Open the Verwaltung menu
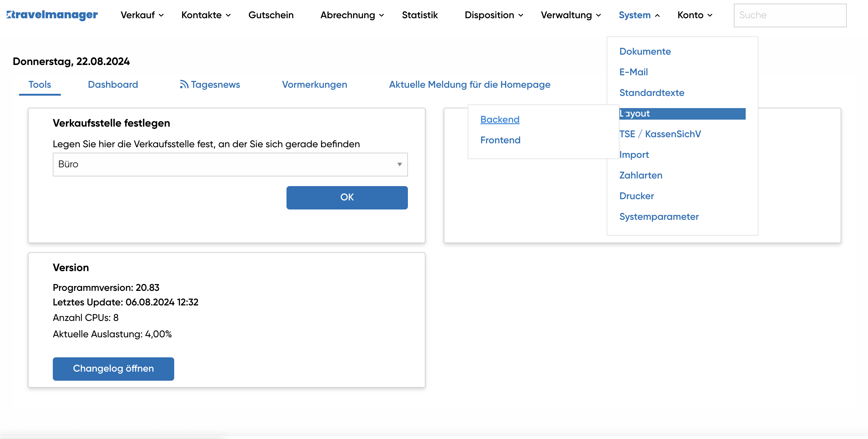 [x=571, y=15]
